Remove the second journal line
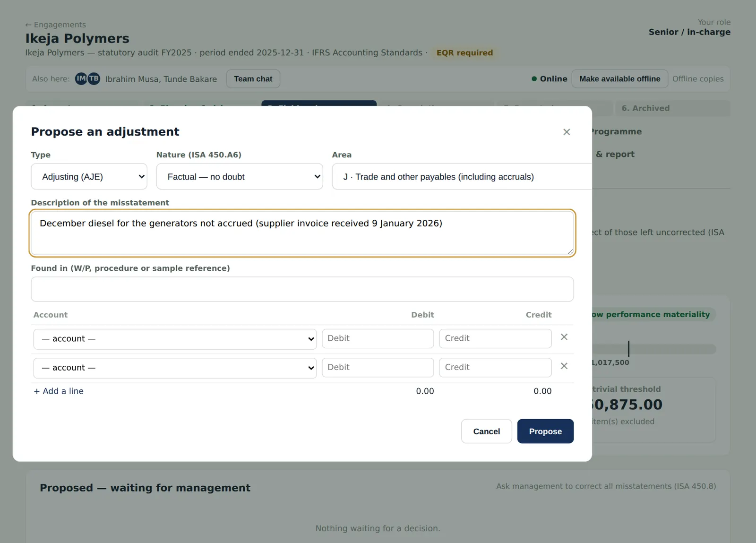756x543 pixels. (564, 366)
